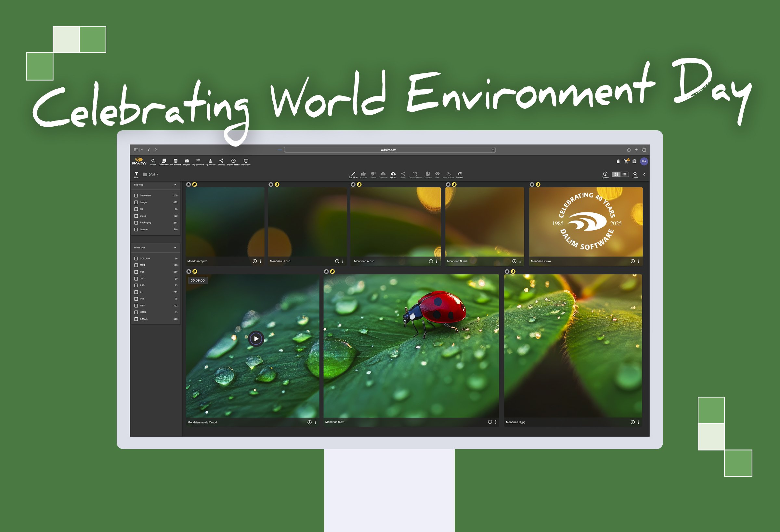
Task: Open File systems from top toolbar
Action: tap(175, 162)
